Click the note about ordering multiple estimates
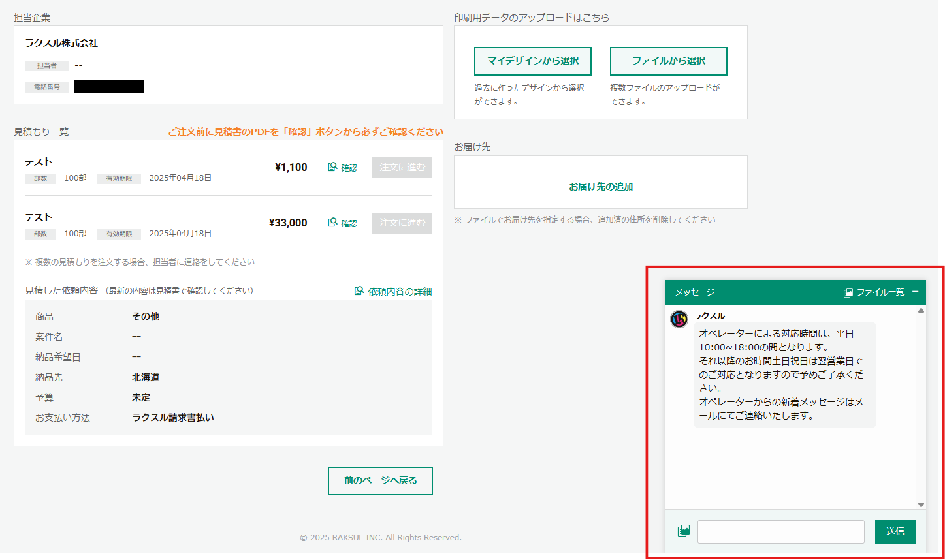 [140, 262]
